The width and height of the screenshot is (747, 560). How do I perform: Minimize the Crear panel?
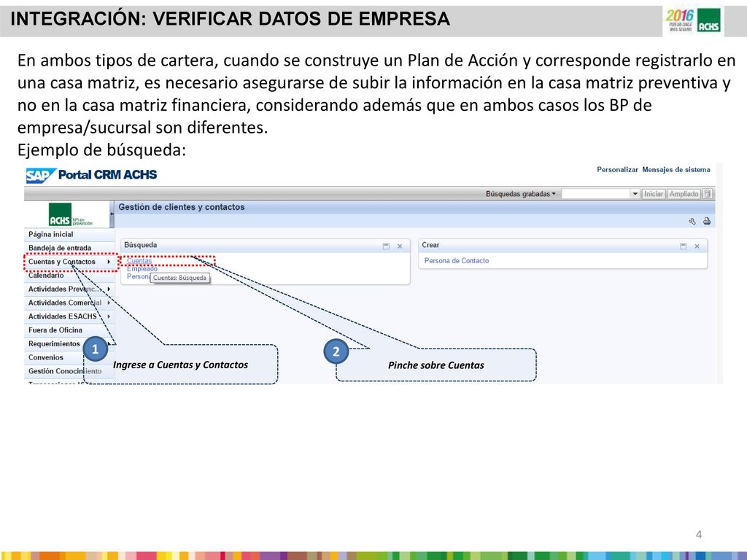pos(683,246)
